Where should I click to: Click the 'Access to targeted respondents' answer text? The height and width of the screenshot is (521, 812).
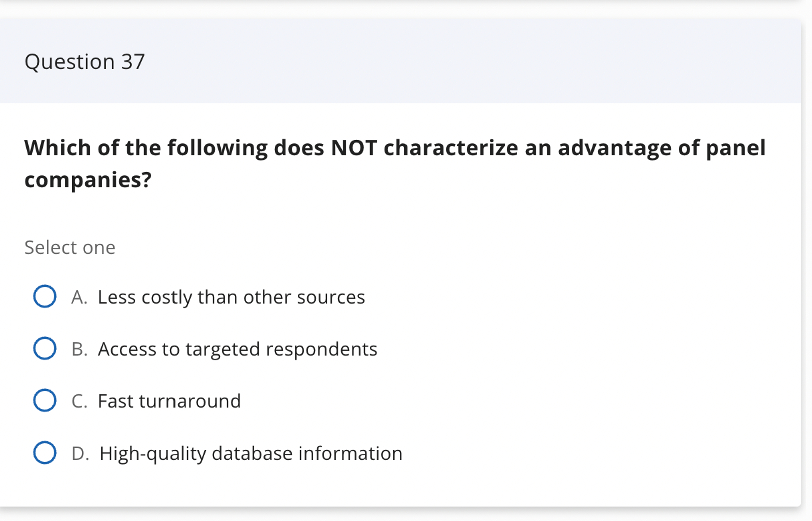coord(237,349)
